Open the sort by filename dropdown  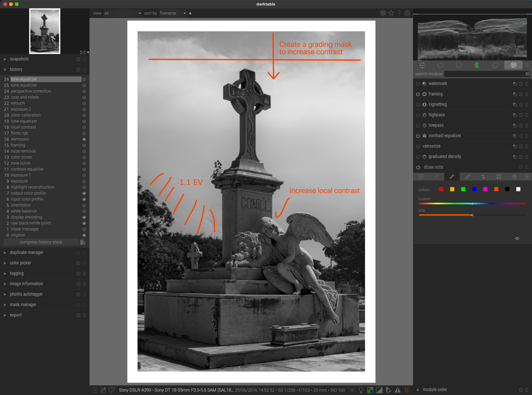coord(172,13)
